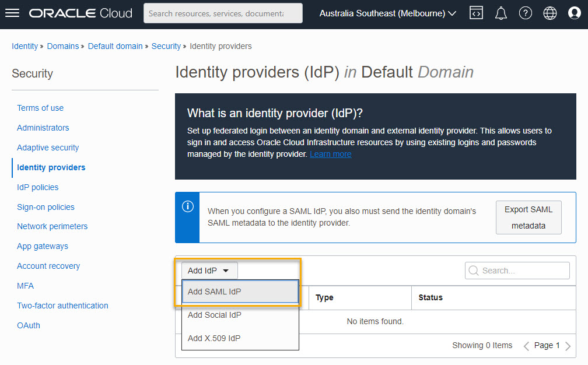Open OAuth in the sidebar
This screenshot has height=365, width=588.
pyautogui.click(x=29, y=326)
